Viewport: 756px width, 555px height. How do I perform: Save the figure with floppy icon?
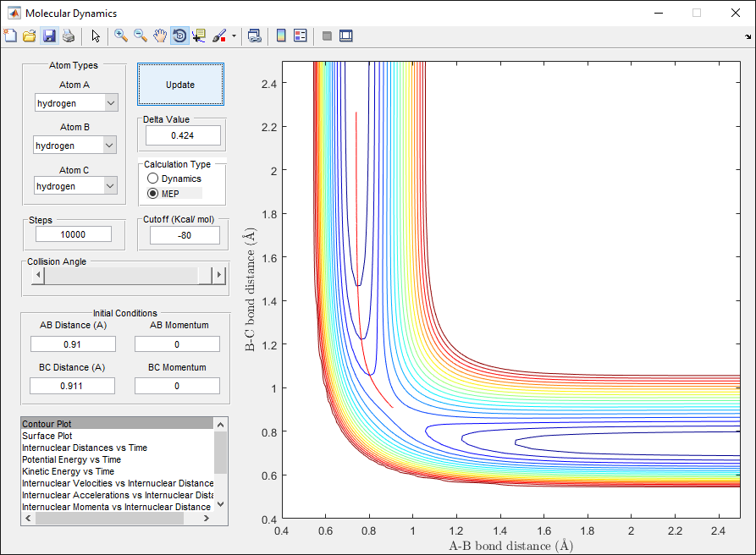(49, 36)
